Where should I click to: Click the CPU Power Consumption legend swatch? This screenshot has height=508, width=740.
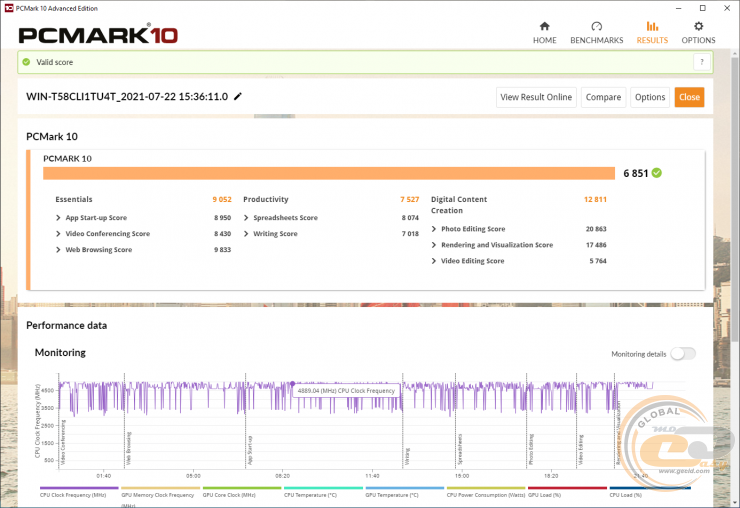tap(486, 488)
